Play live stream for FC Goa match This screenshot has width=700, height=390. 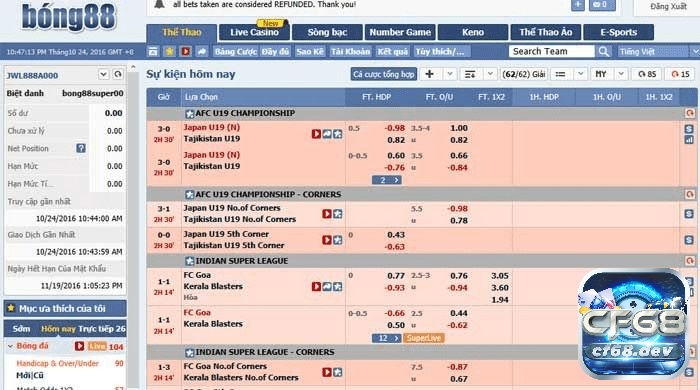[316, 286]
